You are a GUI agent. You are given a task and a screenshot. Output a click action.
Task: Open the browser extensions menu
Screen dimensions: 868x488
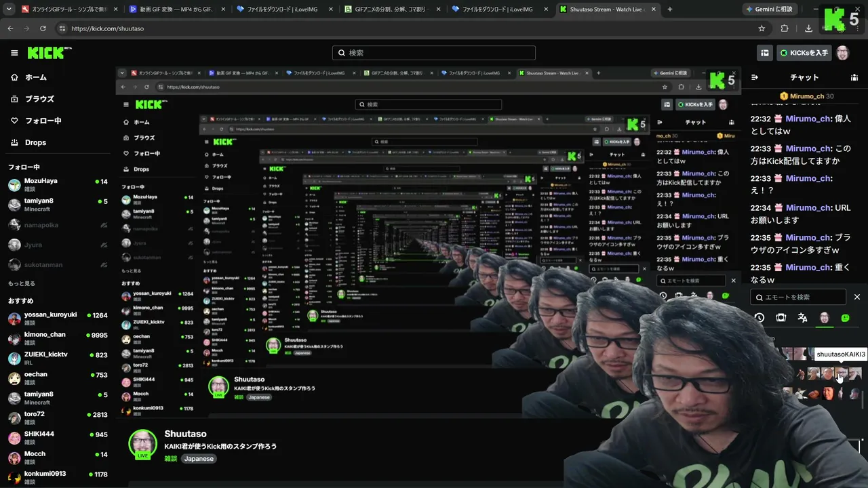(785, 28)
